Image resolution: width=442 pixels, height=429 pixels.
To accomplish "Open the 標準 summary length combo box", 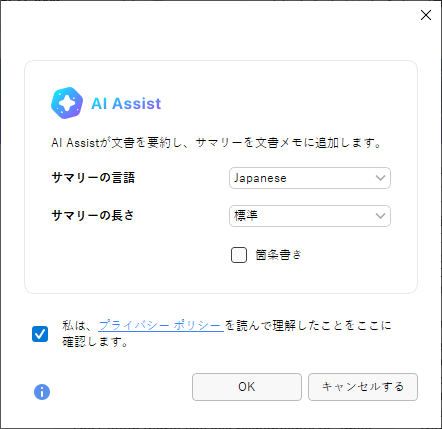I will click(310, 216).
